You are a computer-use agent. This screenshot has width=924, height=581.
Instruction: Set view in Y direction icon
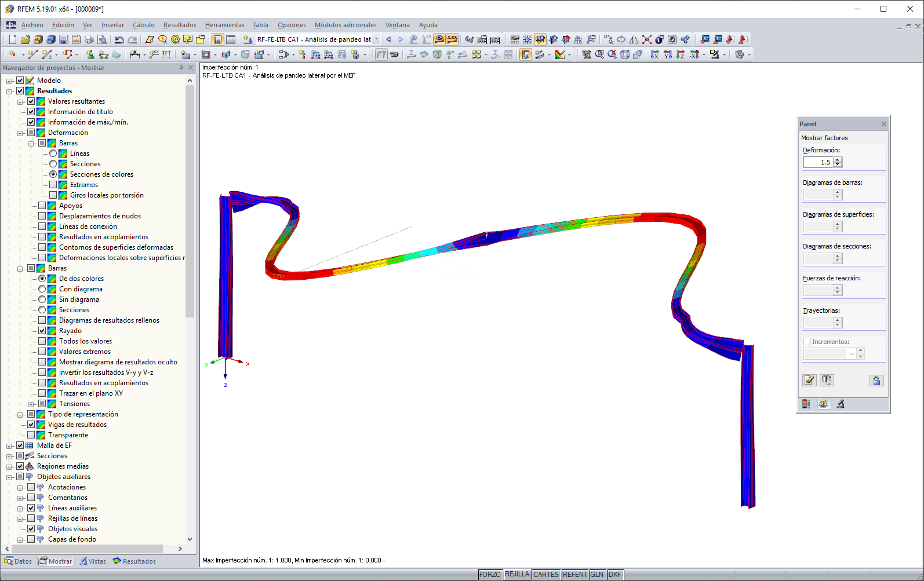(x=668, y=54)
